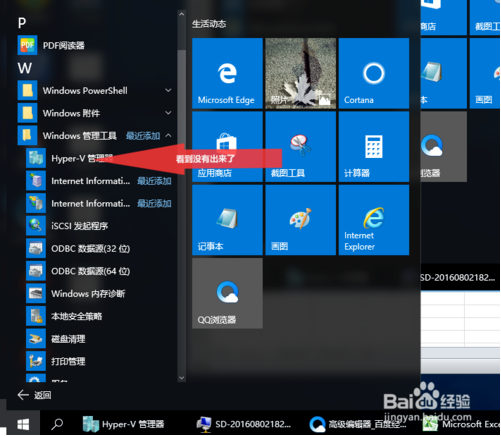This screenshot has height=436, width=501.
Task: Switch to SD-20160802182... taskbar item
Action: point(244,424)
